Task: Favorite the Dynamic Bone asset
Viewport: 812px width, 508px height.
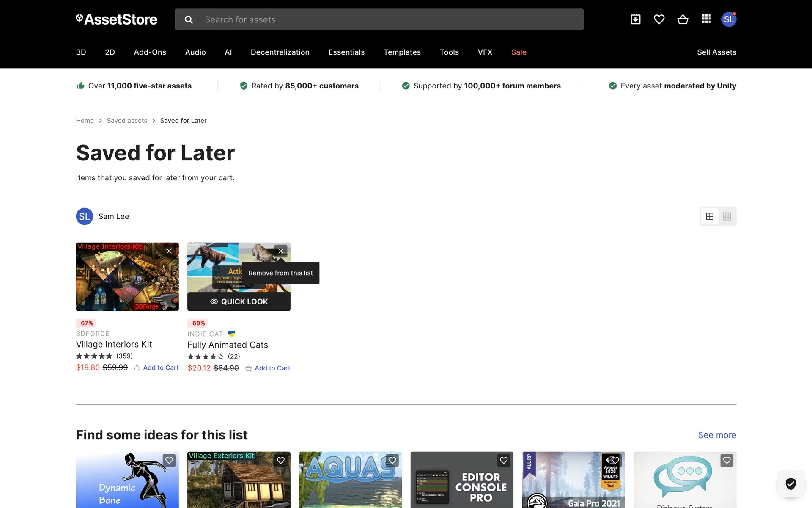Action: [169, 460]
